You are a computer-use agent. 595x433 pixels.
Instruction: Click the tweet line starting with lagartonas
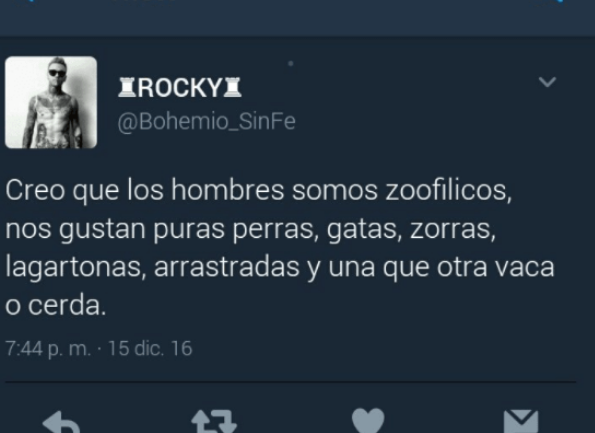click(280, 268)
